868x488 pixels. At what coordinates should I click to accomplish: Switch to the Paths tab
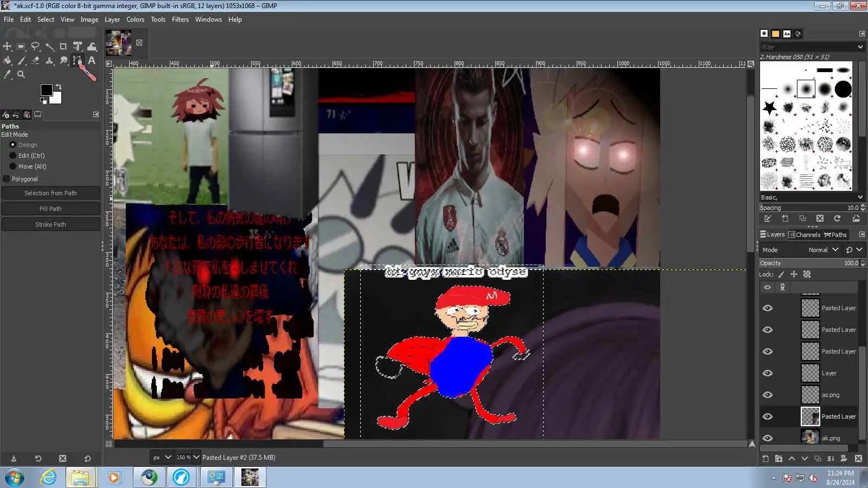point(835,235)
